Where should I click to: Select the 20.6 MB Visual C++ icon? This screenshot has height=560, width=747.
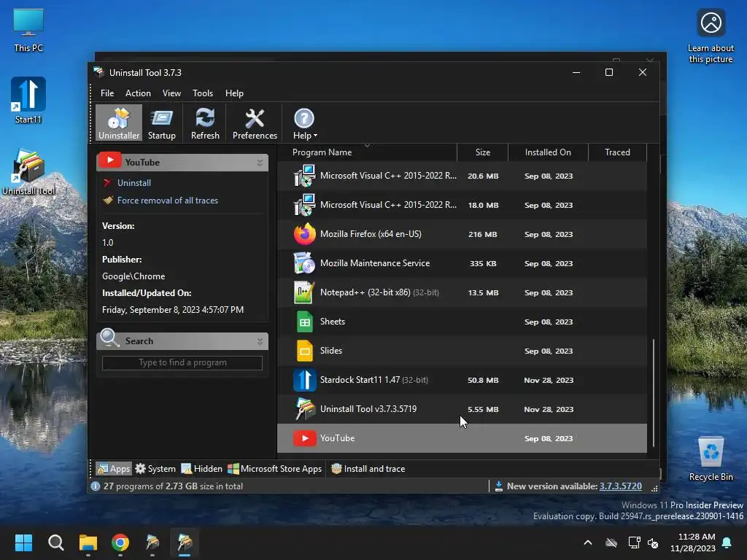click(304, 176)
